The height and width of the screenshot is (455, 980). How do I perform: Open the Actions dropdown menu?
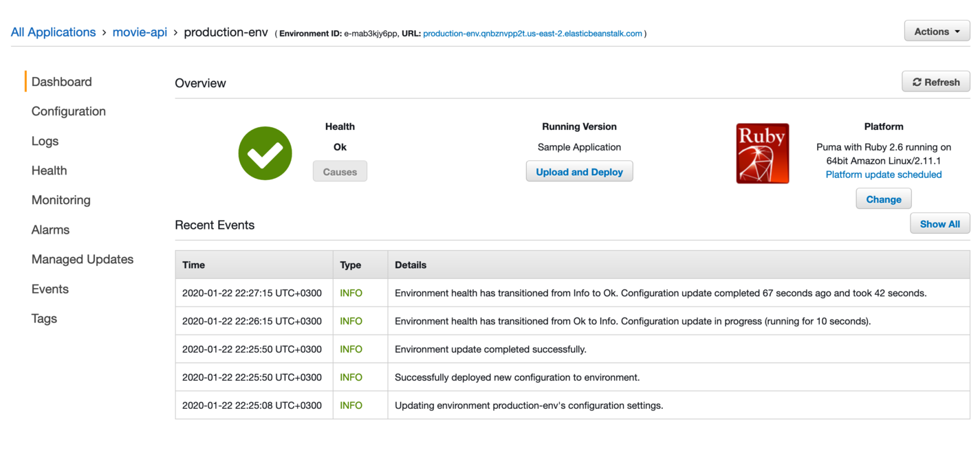tap(937, 32)
